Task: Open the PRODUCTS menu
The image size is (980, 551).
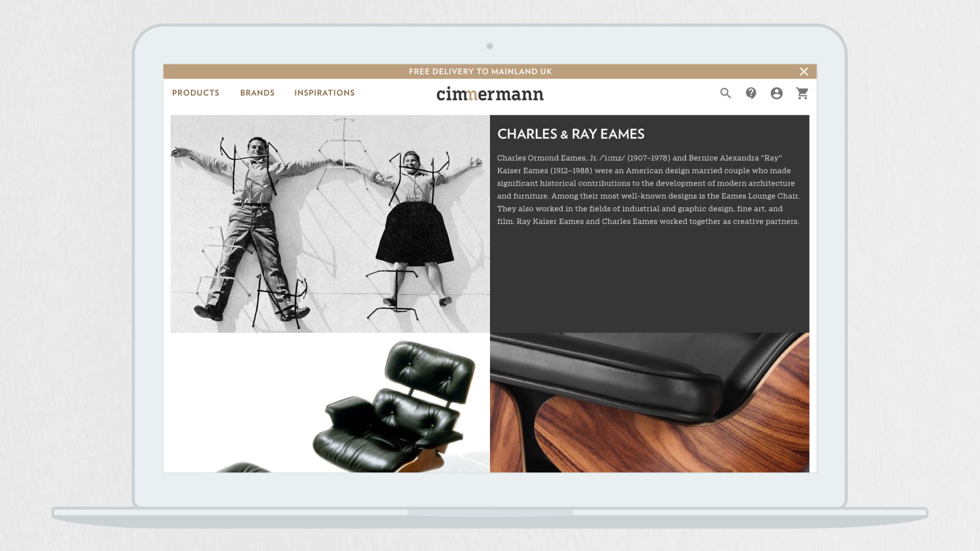Action: click(x=195, y=93)
